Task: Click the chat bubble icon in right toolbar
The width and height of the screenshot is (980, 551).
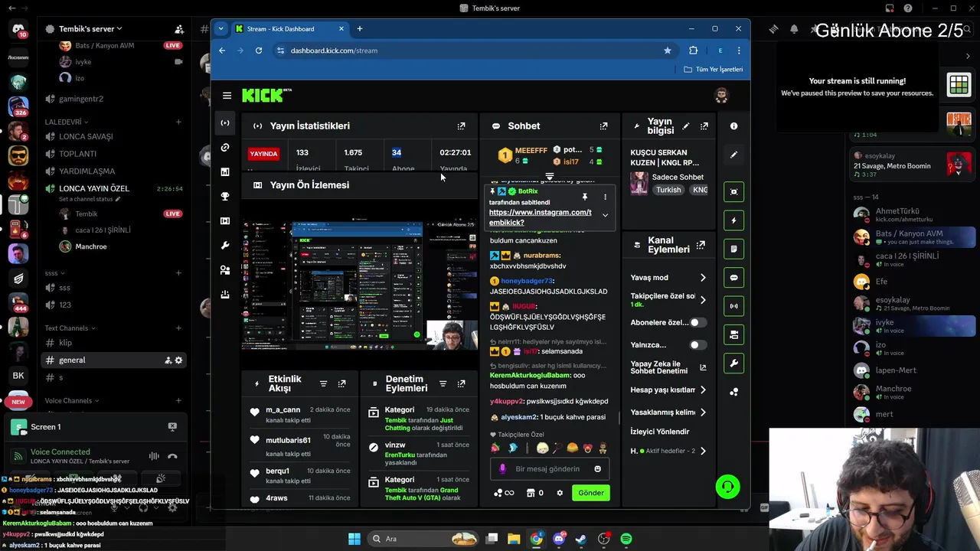Action: pyautogui.click(x=733, y=278)
